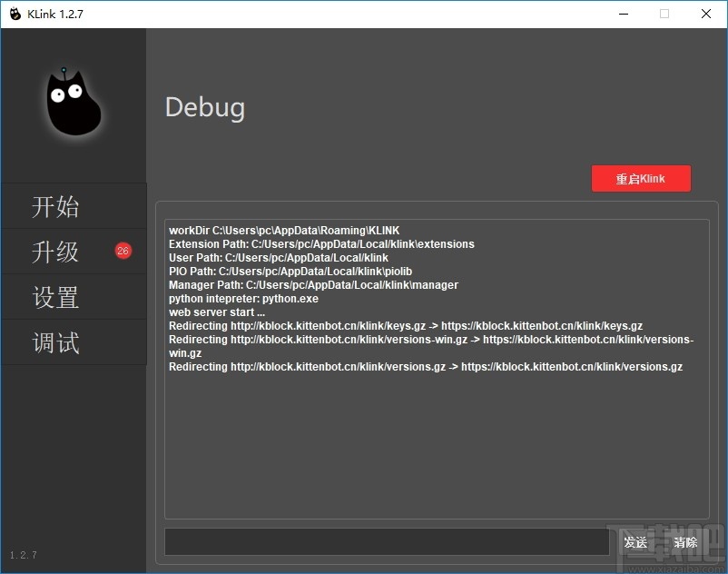Focus the debug command input field

[387, 541]
